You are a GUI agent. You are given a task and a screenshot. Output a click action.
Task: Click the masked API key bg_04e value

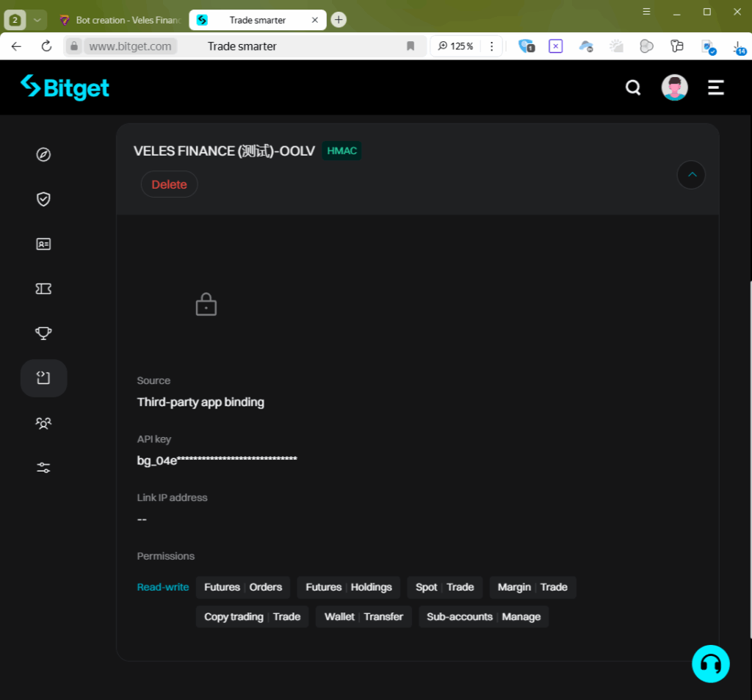click(217, 461)
